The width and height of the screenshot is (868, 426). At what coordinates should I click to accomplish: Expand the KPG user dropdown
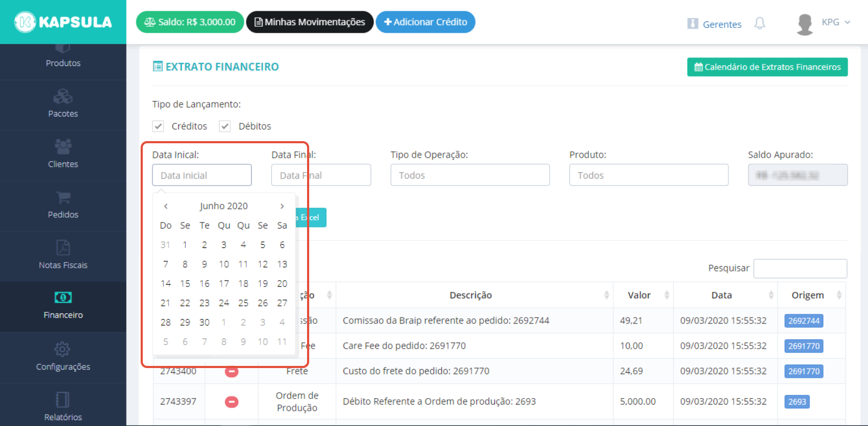tap(836, 22)
